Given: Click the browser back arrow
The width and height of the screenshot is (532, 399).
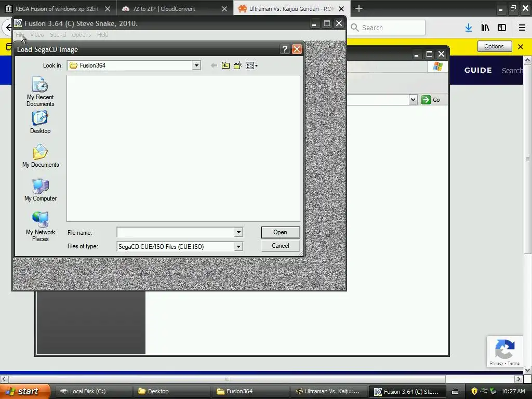Looking at the screenshot, I should click(7, 28).
